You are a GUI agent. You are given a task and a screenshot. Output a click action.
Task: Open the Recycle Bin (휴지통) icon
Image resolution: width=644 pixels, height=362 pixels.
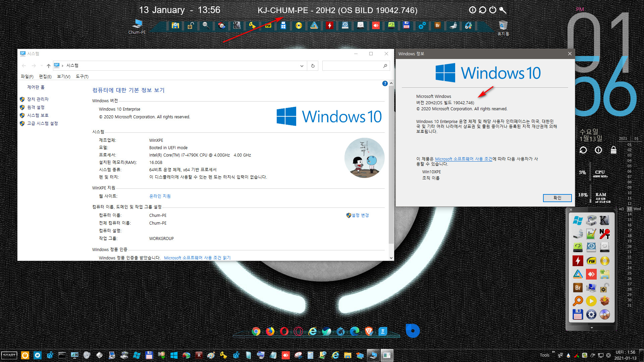point(503,28)
